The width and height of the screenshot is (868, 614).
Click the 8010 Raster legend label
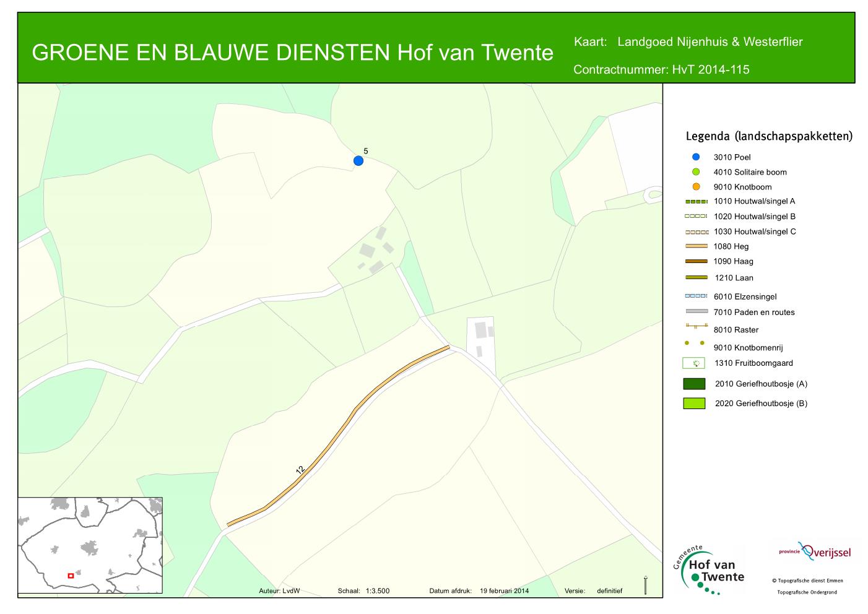click(x=736, y=330)
